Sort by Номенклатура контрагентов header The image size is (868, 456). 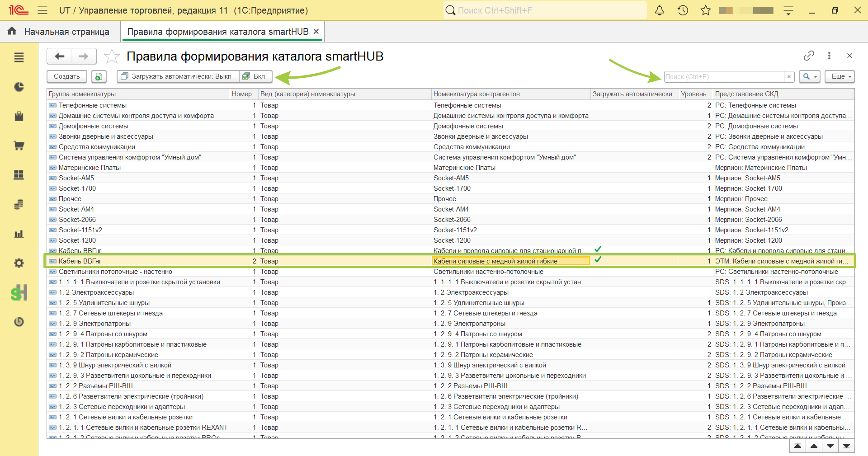click(511, 94)
